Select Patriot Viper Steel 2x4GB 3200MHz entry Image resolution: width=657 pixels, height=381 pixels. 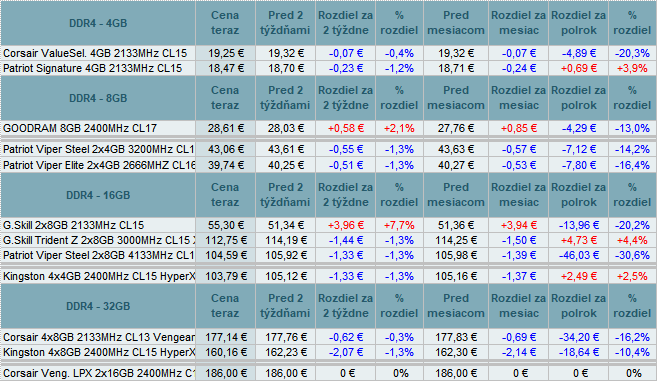[328, 149]
